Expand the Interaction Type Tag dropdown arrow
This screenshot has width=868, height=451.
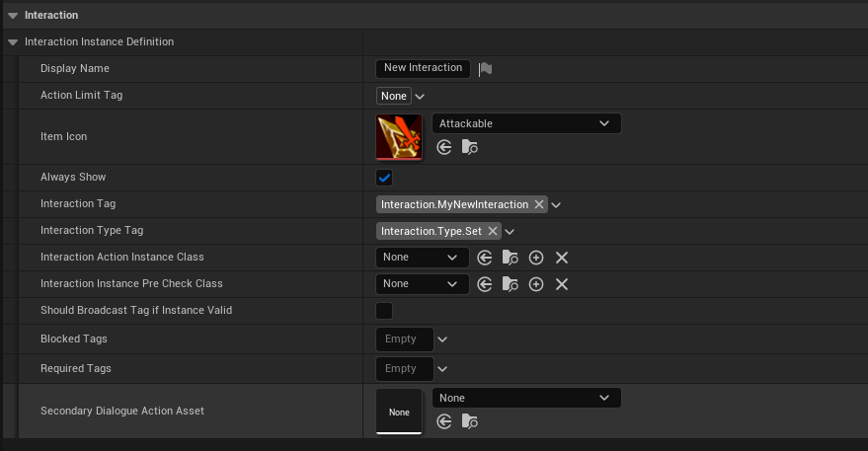(510, 231)
